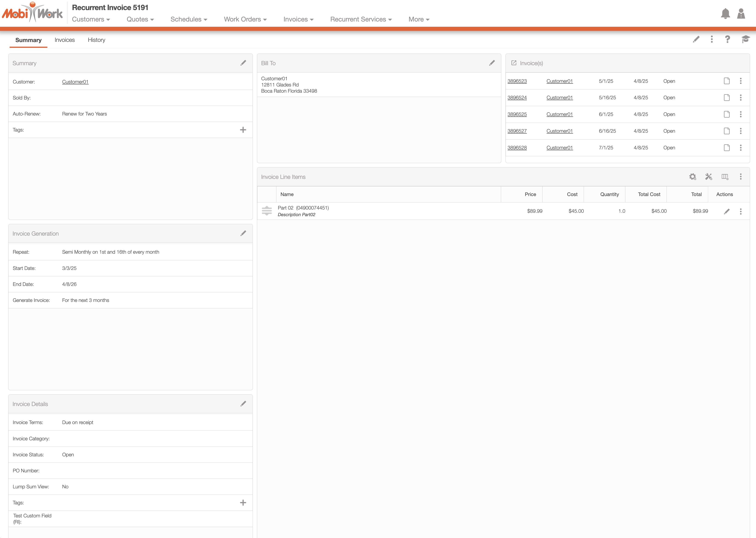Viewport: 756px width, 538px height.
Task: Open Customer01 link in Summary
Action: click(75, 82)
